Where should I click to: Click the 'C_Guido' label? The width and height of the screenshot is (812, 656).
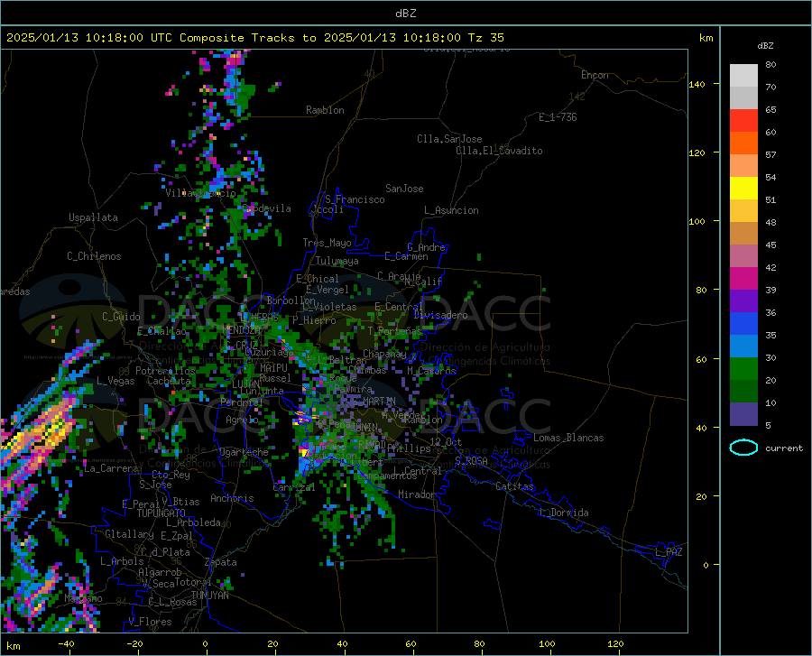click(121, 317)
